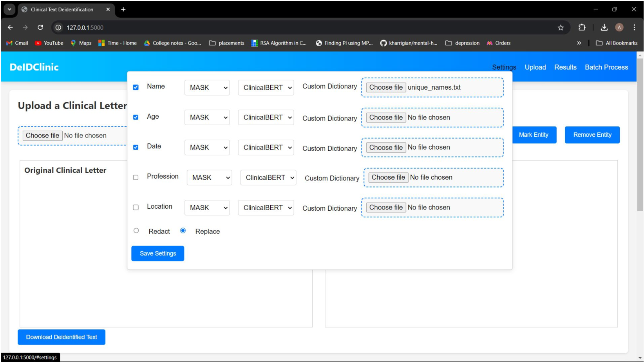Open the browser extensions puzzle icon
The width and height of the screenshot is (644, 363).
(582, 27)
